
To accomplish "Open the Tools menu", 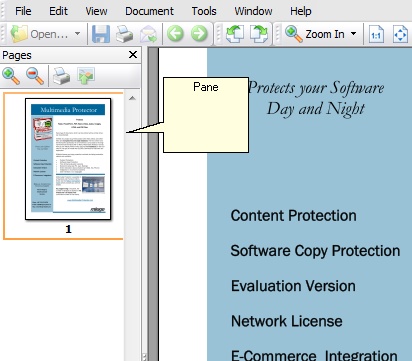I will [x=204, y=11].
